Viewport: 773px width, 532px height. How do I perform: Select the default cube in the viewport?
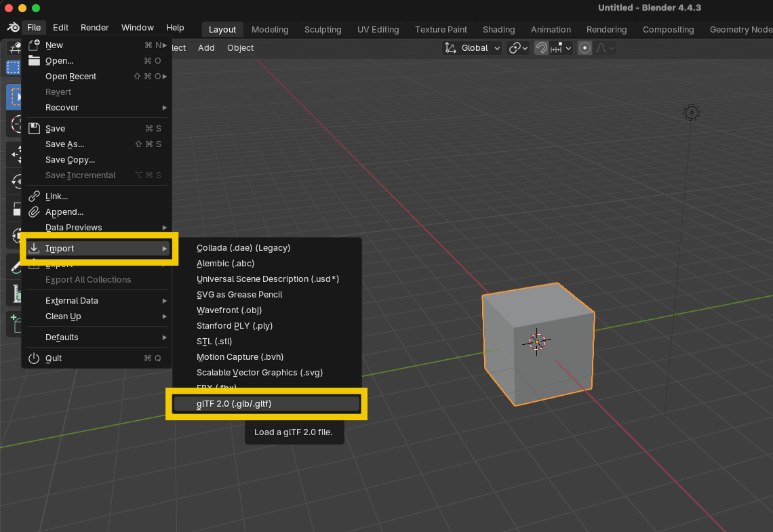(538, 344)
